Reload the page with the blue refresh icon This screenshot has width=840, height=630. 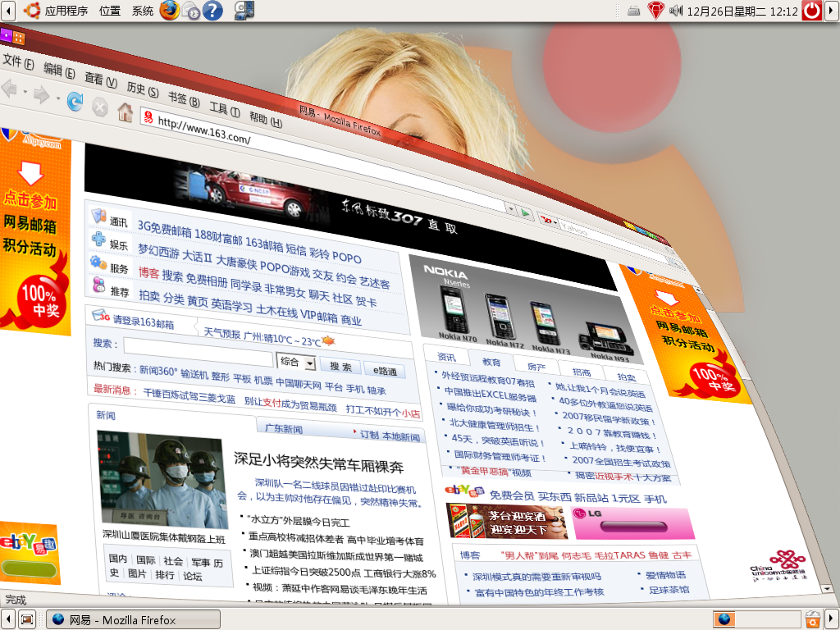tap(75, 101)
